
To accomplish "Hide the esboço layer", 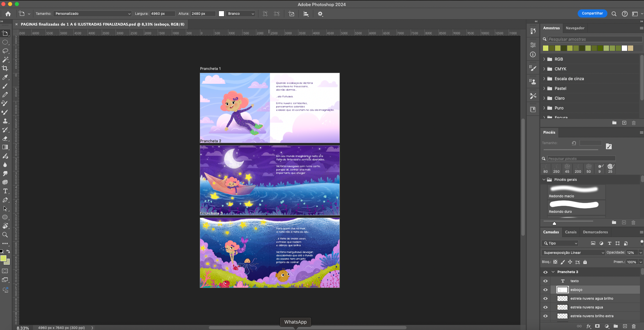I will (545, 290).
